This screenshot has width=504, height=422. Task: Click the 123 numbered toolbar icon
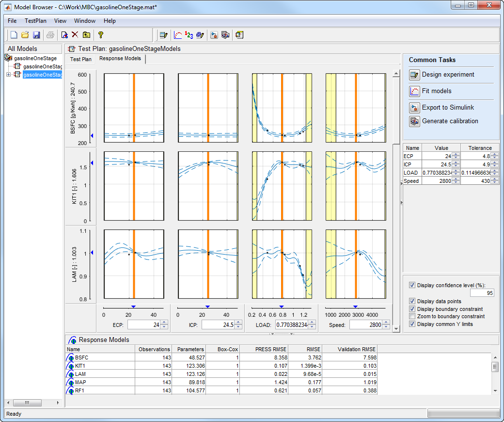[x=189, y=35]
